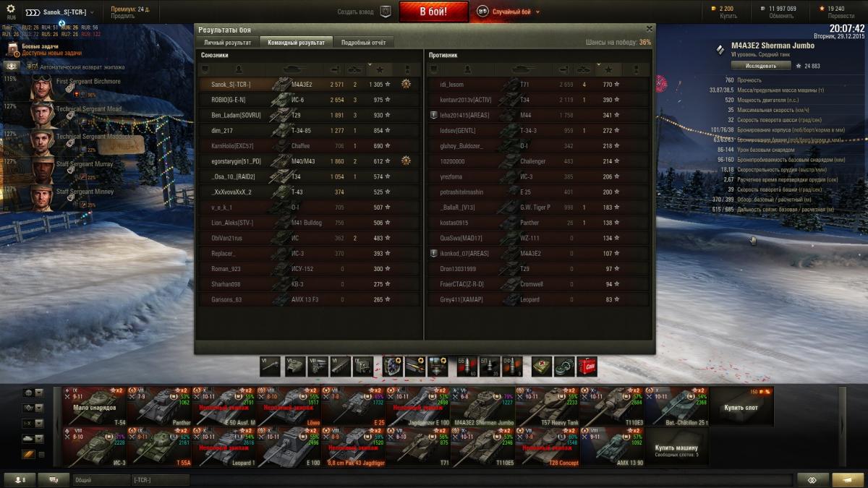Click the crew group icon left of auto-return
868x488 pixels.
[12, 66]
